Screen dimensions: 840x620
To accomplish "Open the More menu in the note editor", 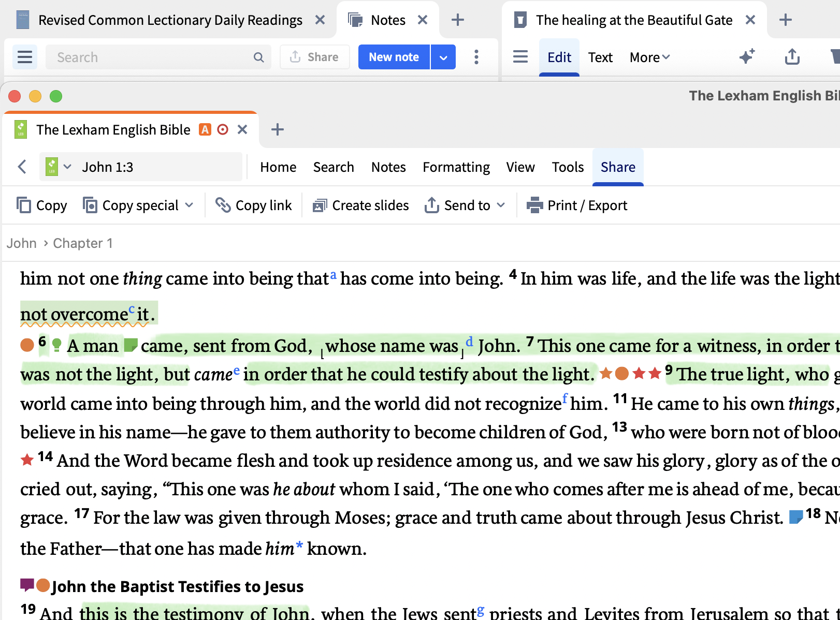I will click(x=649, y=57).
